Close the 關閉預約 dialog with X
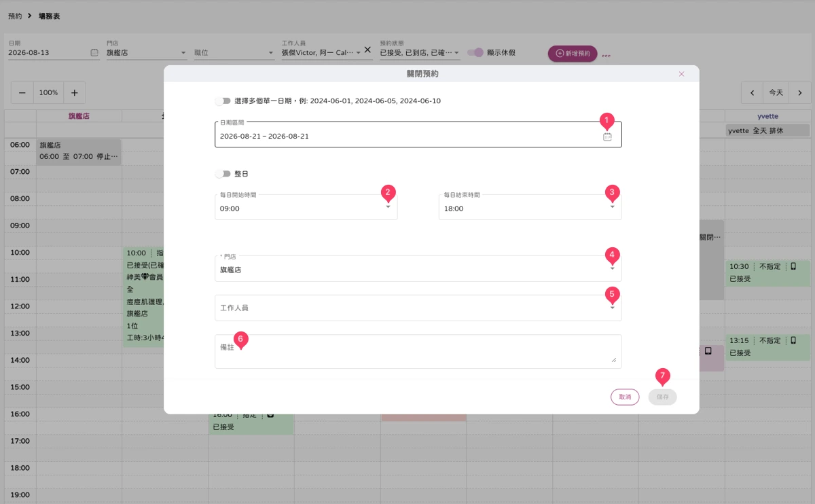The height and width of the screenshot is (504, 815). click(x=681, y=74)
